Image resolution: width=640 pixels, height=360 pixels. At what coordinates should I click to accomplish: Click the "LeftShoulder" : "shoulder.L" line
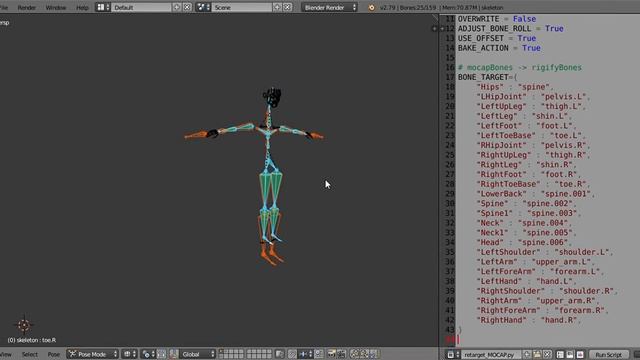[x=544, y=252]
